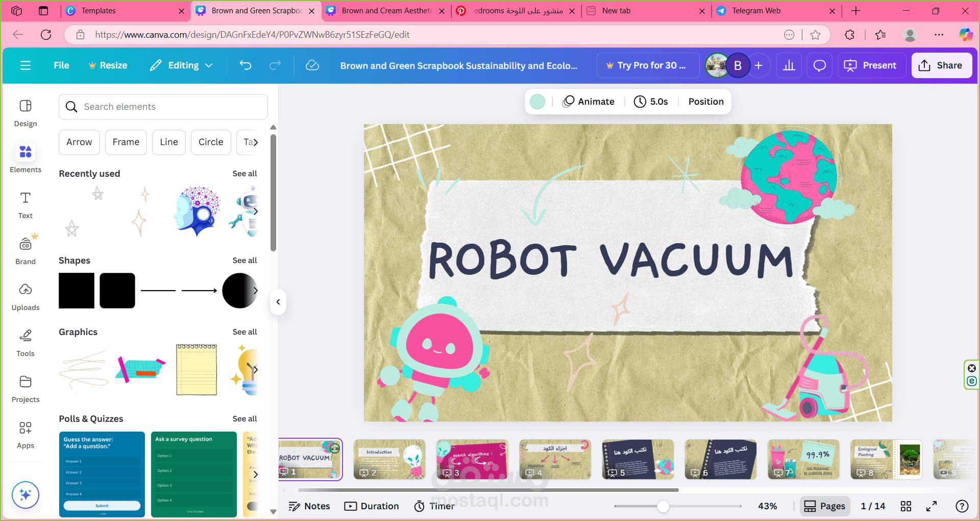The width and height of the screenshot is (980, 521).
Task: See all Graphics
Action: coord(244,332)
